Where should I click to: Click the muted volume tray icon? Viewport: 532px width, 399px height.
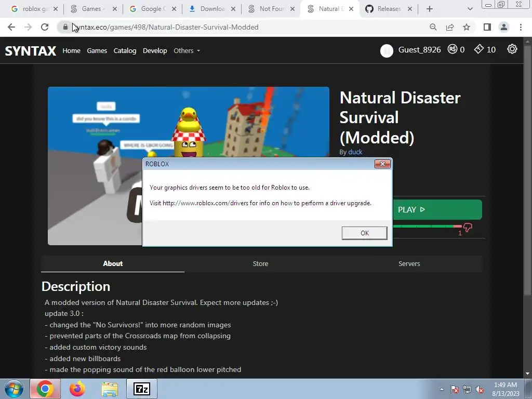[x=480, y=389]
